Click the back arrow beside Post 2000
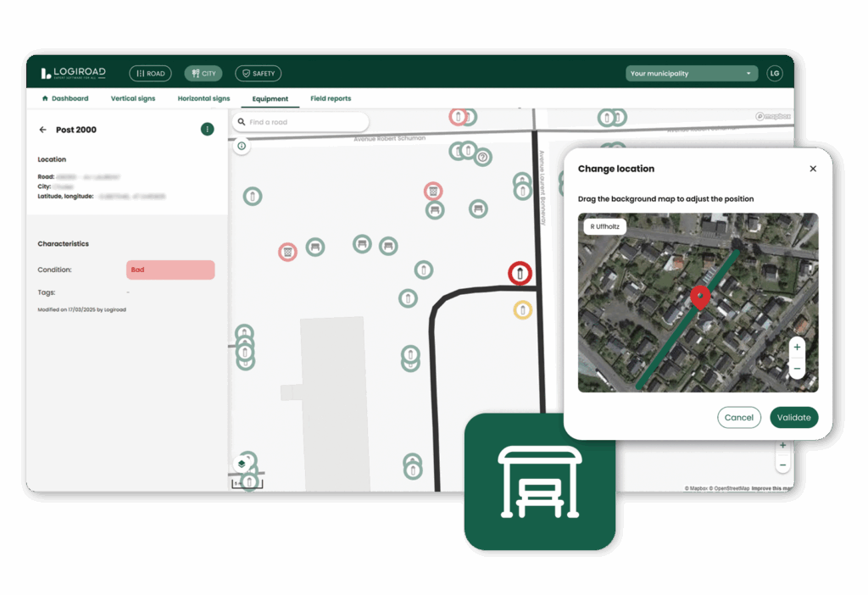This screenshot has width=868, height=595. coord(42,130)
